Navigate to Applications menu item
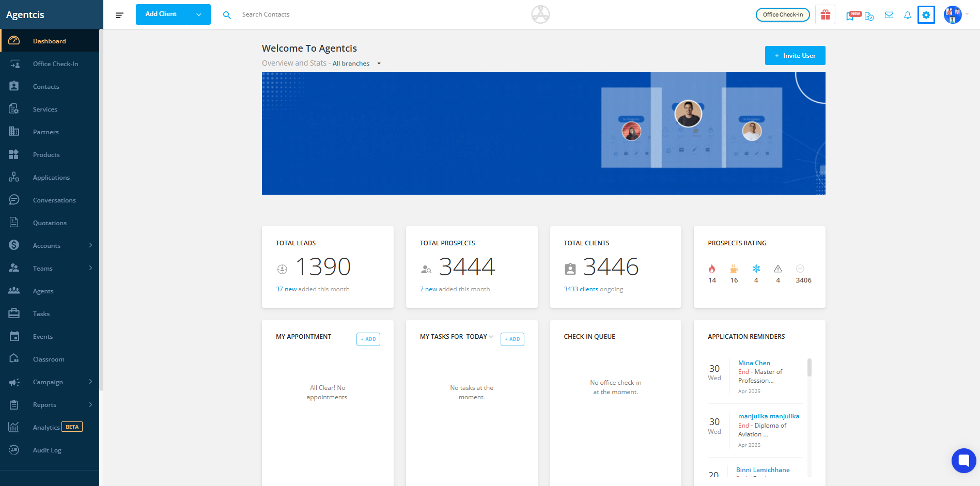Screen dimensions: 980x486 pyautogui.click(x=50, y=177)
